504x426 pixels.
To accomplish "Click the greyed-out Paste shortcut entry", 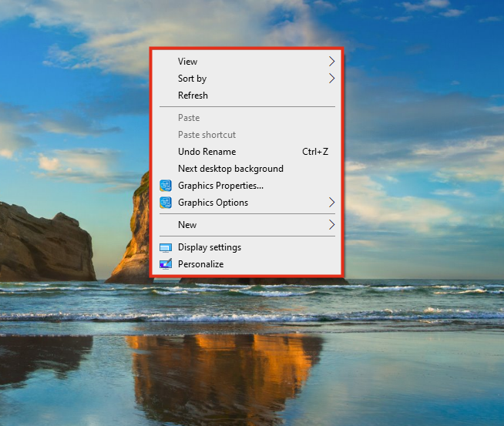I will tap(247, 135).
